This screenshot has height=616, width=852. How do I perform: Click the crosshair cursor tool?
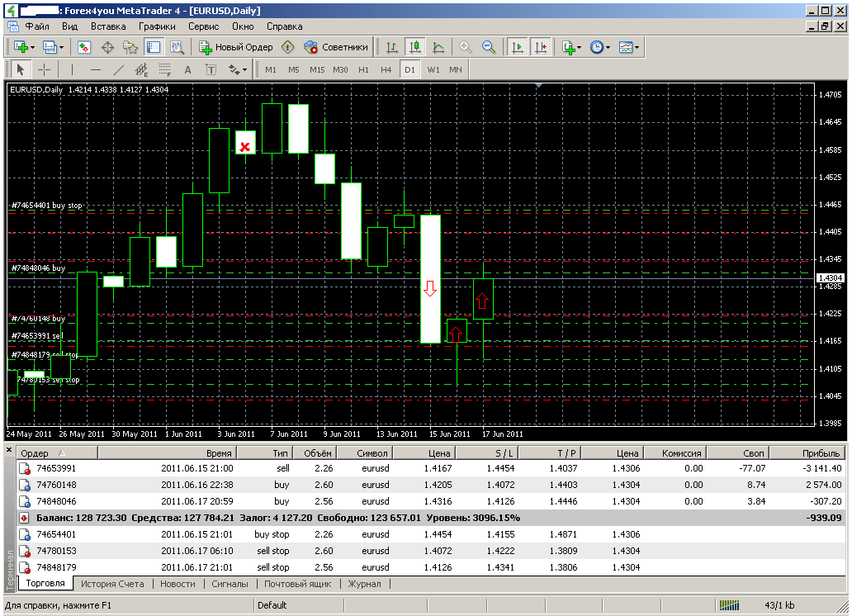[45, 69]
